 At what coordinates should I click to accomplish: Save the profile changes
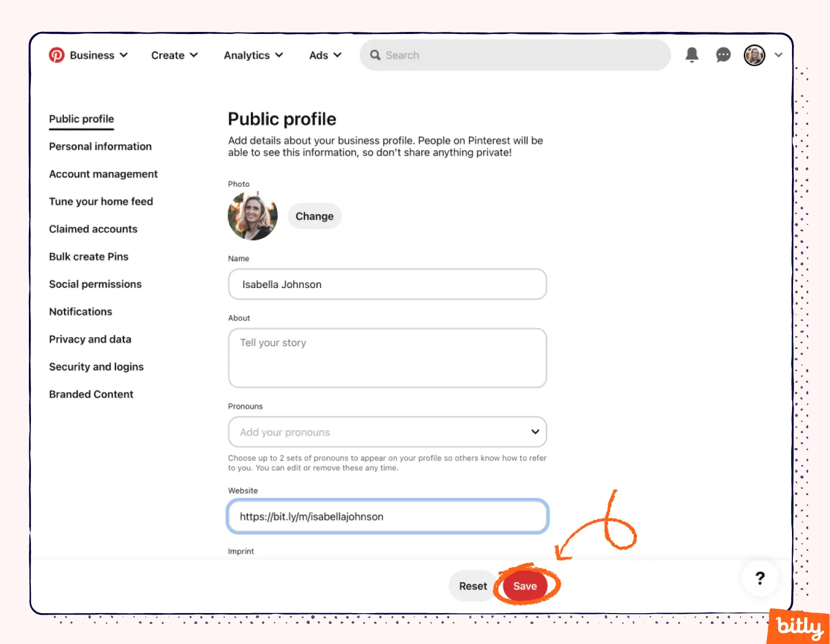coord(525,586)
